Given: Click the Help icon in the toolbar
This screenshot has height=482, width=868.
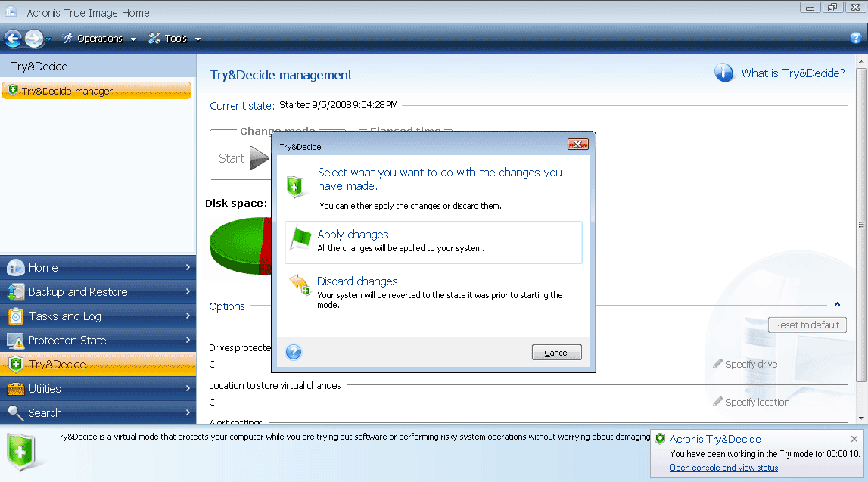Looking at the screenshot, I should 856,38.
